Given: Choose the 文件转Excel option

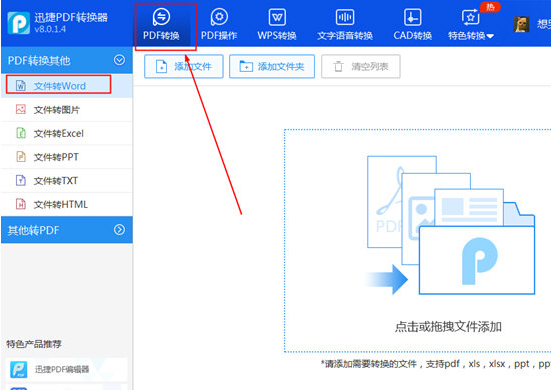Looking at the screenshot, I should click(x=67, y=134).
